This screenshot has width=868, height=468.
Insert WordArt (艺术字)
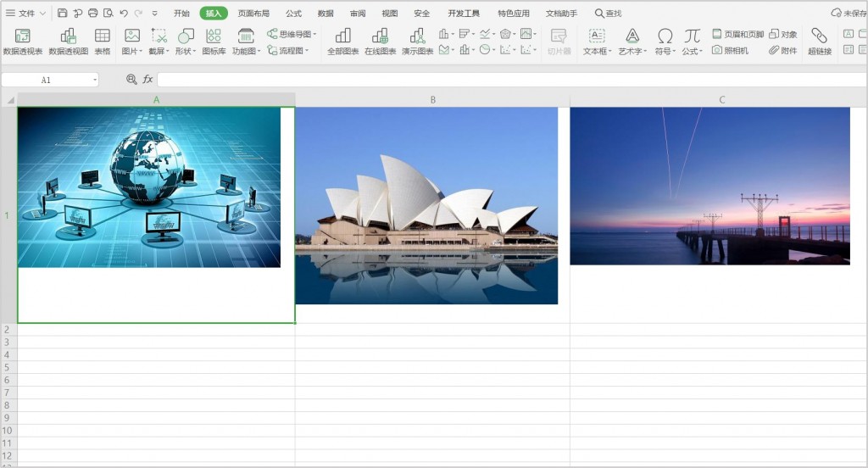(632, 42)
